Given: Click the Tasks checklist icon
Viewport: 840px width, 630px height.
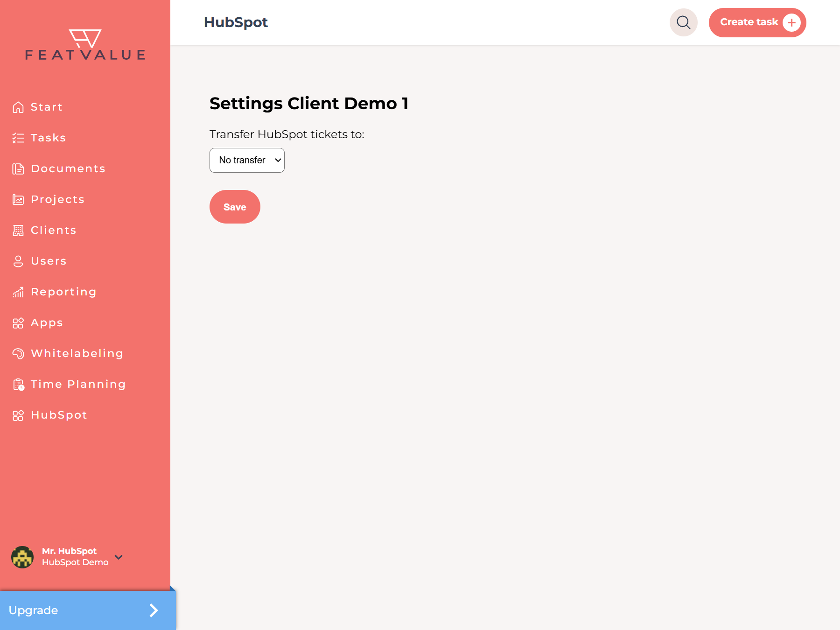Looking at the screenshot, I should (x=18, y=138).
